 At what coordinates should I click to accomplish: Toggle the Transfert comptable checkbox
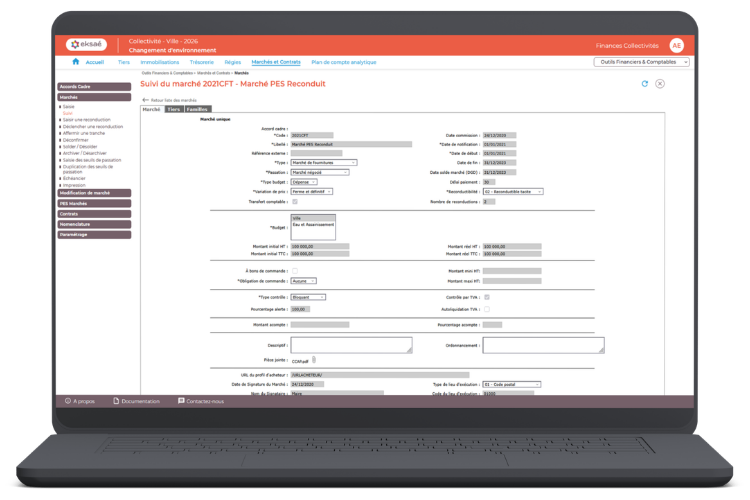(294, 201)
